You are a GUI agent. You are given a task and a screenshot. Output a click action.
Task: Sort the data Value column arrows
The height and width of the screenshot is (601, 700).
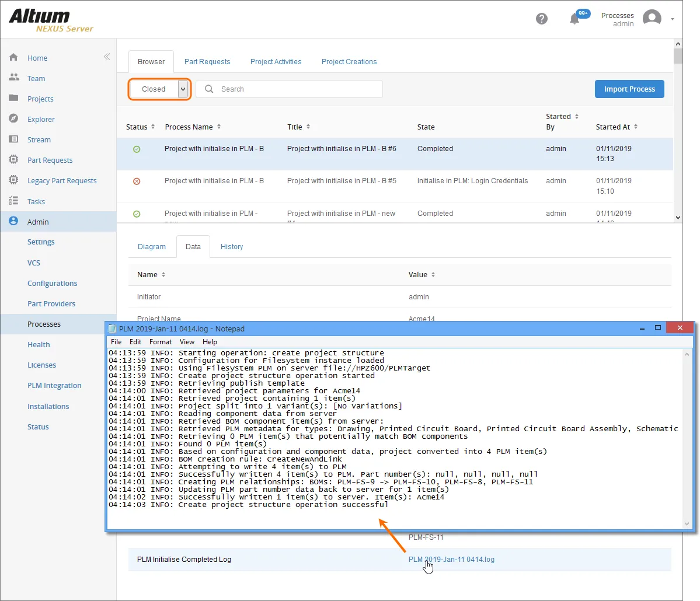pyautogui.click(x=433, y=274)
